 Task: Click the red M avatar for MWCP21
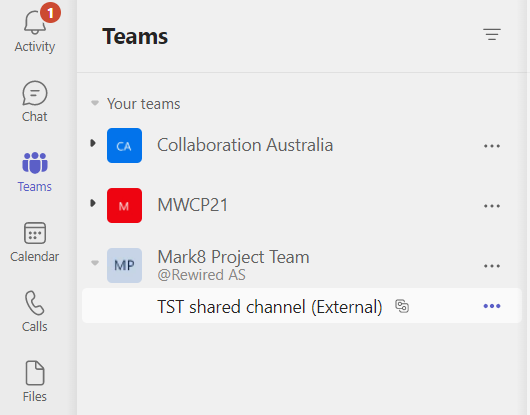[124, 205]
